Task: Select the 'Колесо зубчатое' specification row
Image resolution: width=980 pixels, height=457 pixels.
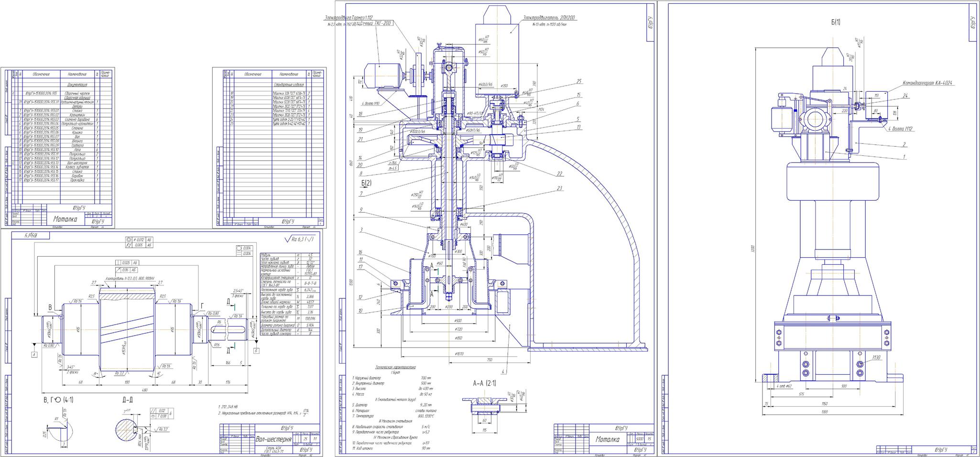Action: click(62, 167)
